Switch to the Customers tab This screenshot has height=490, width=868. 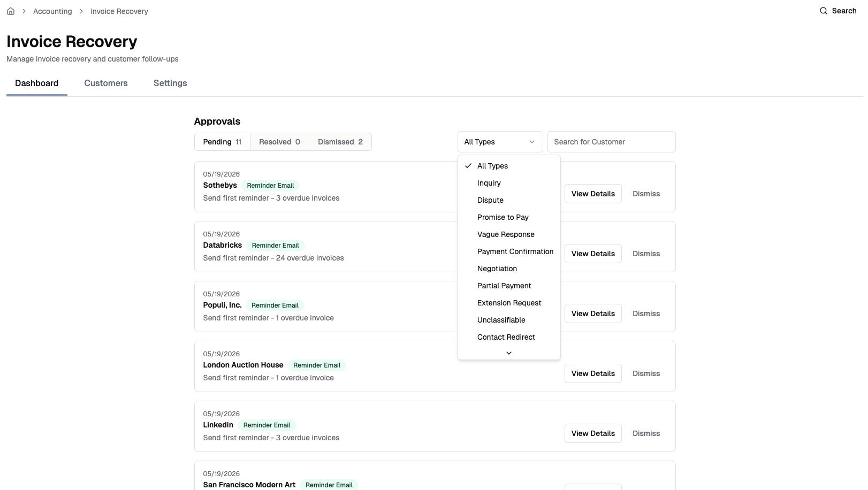point(106,83)
